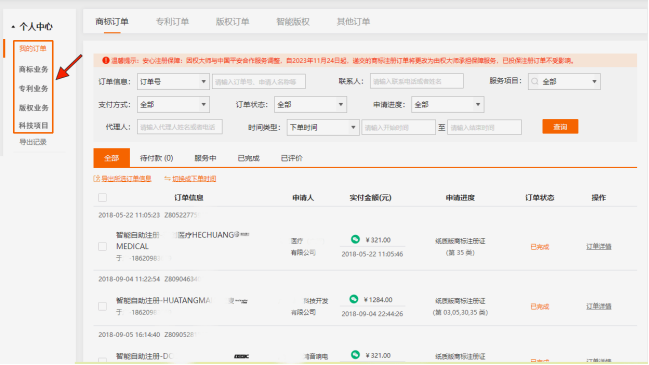This screenshot has height=365, width=649.
Task: Open 科技项目 in the sidebar
Action: point(34,125)
